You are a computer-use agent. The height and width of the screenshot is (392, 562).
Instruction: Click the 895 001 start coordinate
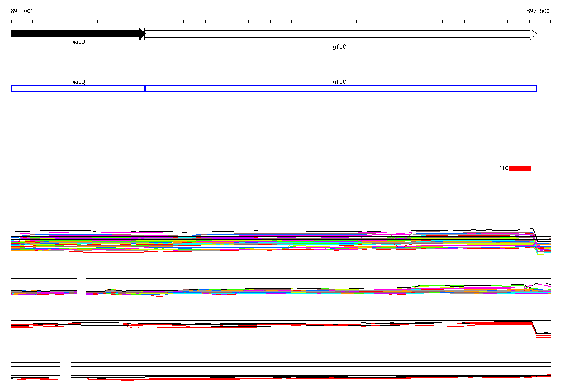(x=22, y=11)
